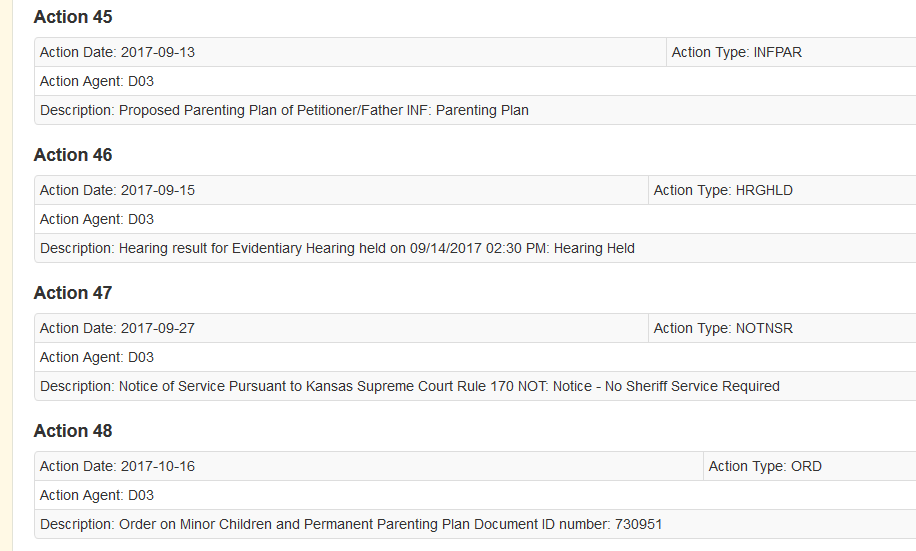Click the Action 47 heading
916x551 pixels.
click(73, 293)
